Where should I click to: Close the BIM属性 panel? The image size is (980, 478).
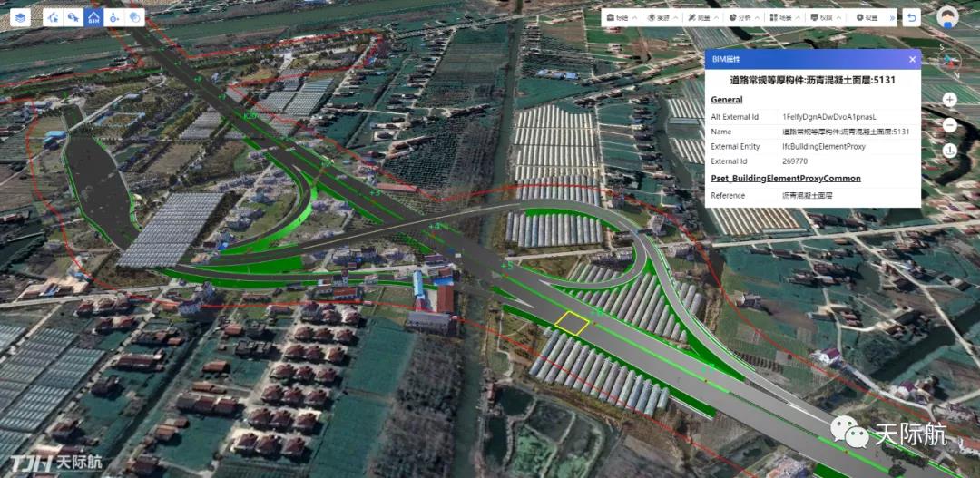point(912,59)
